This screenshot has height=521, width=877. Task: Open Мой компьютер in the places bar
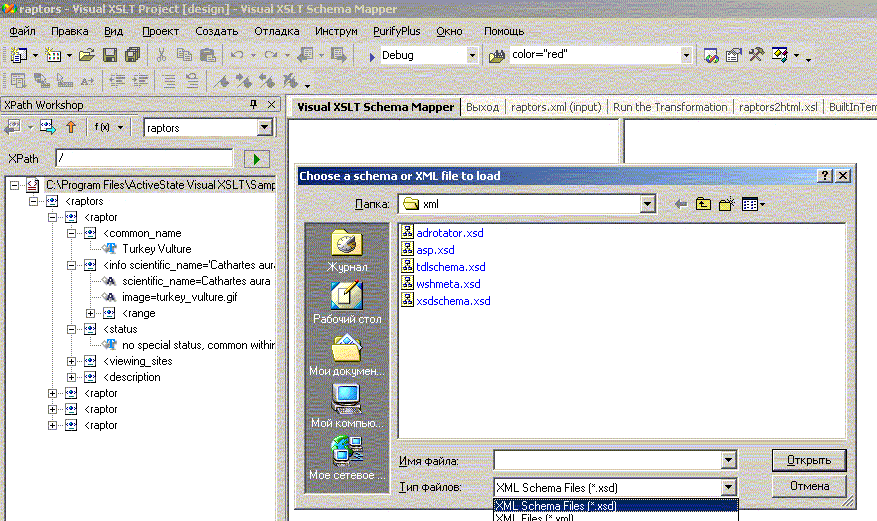pyautogui.click(x=347, y=406)
